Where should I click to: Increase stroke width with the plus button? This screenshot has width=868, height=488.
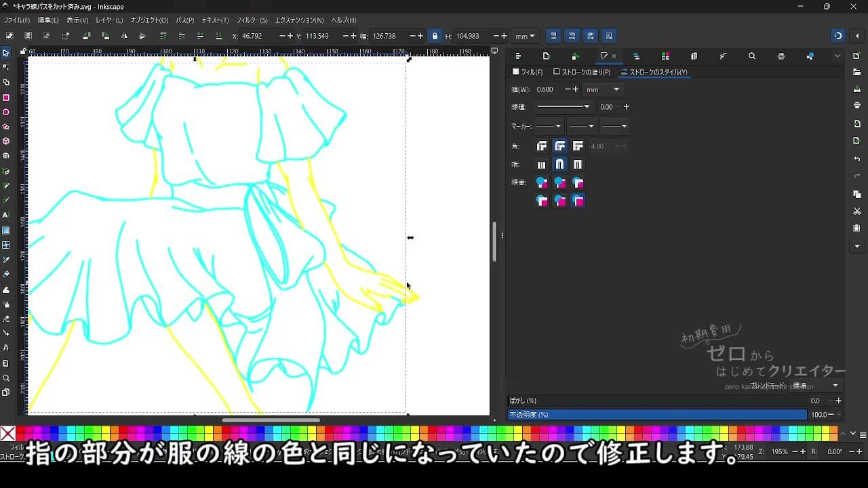(576, 89)
